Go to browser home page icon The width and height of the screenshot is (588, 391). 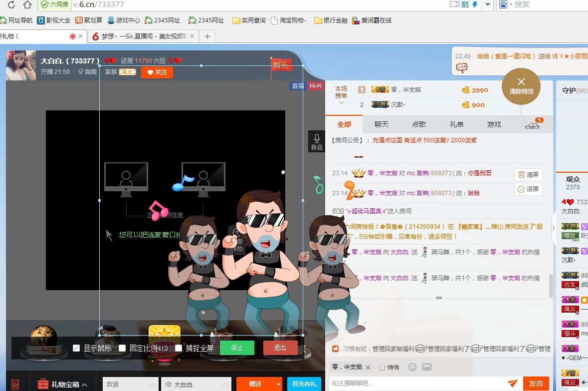27,4
